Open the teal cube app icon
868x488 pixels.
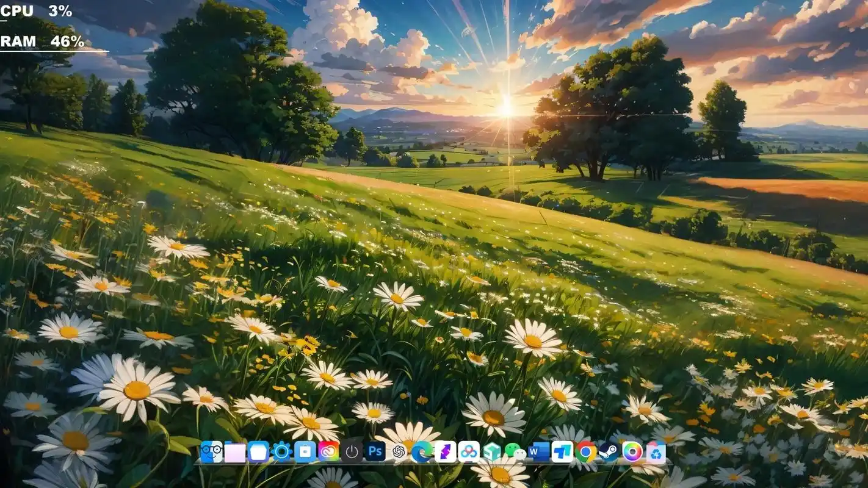point(492,452)
